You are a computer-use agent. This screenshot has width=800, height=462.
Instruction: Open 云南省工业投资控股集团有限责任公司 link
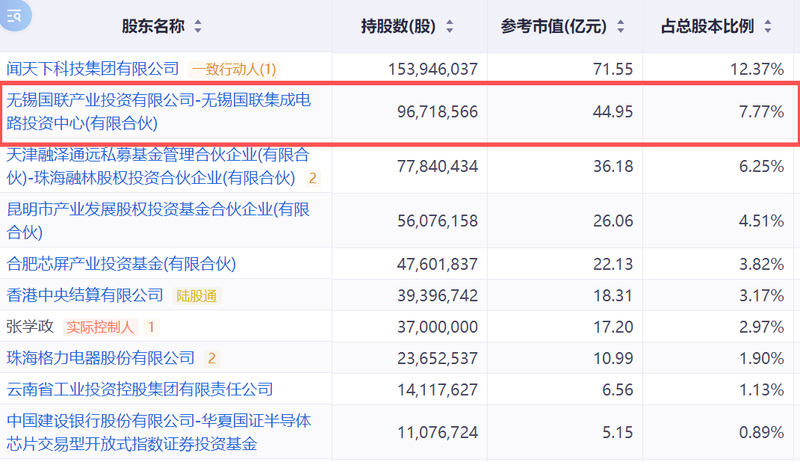pos(140,389)
